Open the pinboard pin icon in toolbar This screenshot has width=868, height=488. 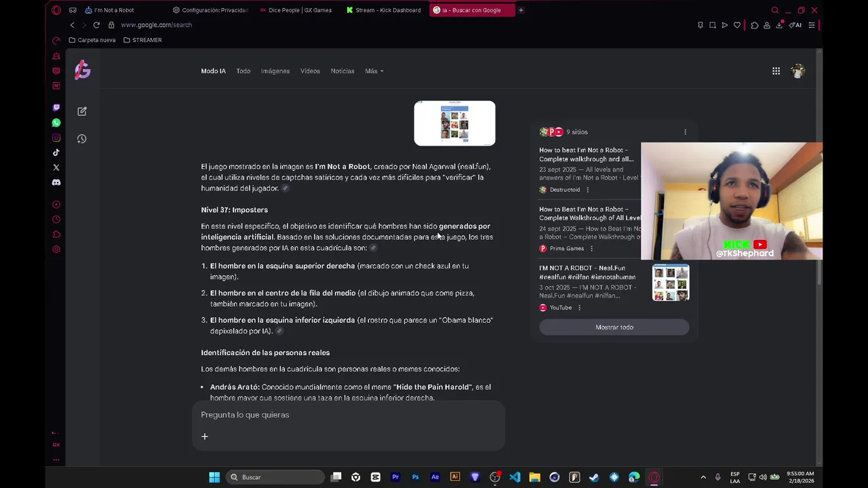(701, 25)
